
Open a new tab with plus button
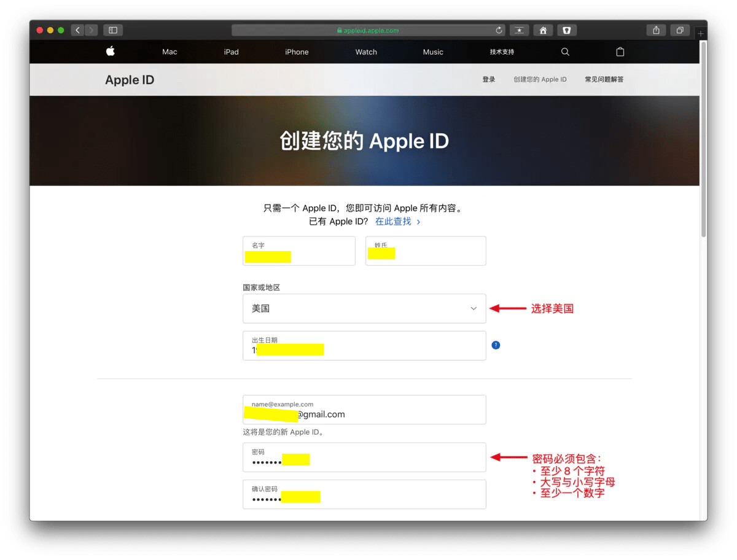click(x=701, y=34)
